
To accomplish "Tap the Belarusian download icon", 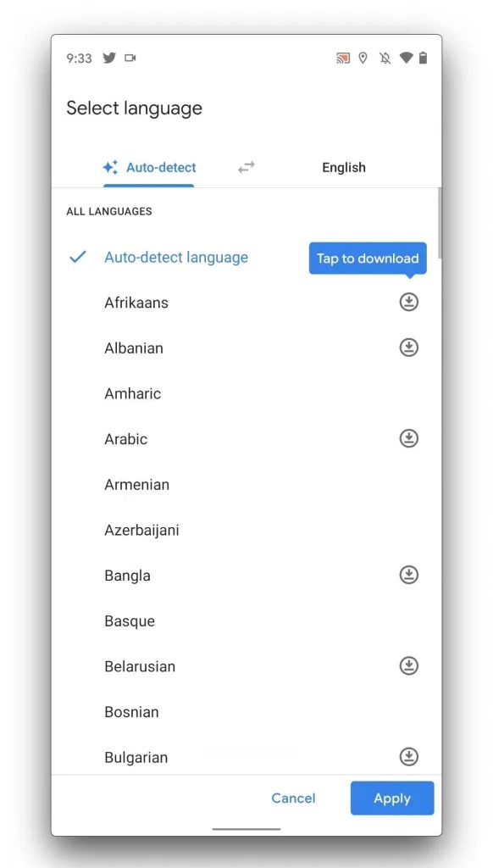I will point(408,666).
